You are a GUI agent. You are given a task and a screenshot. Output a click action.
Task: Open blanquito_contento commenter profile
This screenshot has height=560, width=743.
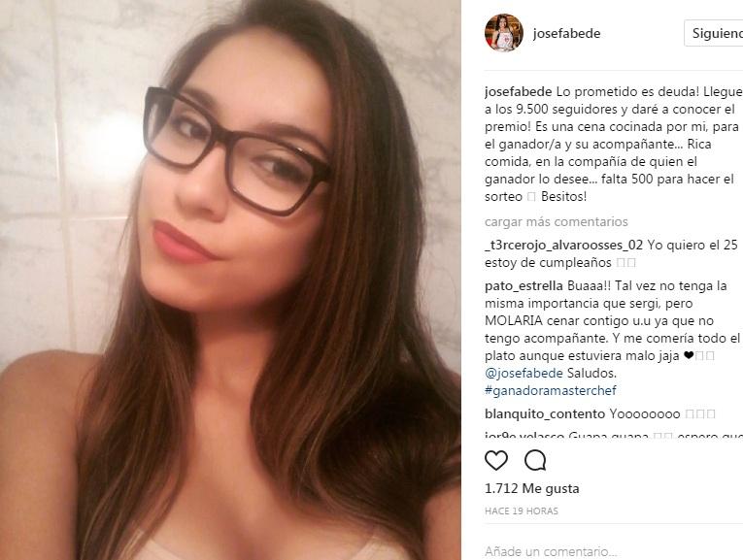(x=545, y=413)
